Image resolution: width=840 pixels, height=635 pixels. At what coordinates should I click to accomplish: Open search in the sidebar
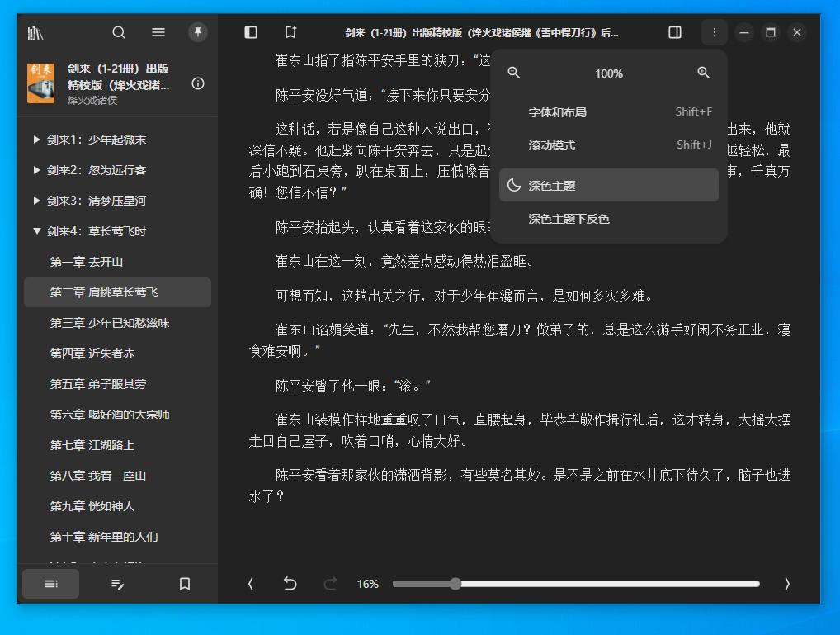(x=119, y=33)
